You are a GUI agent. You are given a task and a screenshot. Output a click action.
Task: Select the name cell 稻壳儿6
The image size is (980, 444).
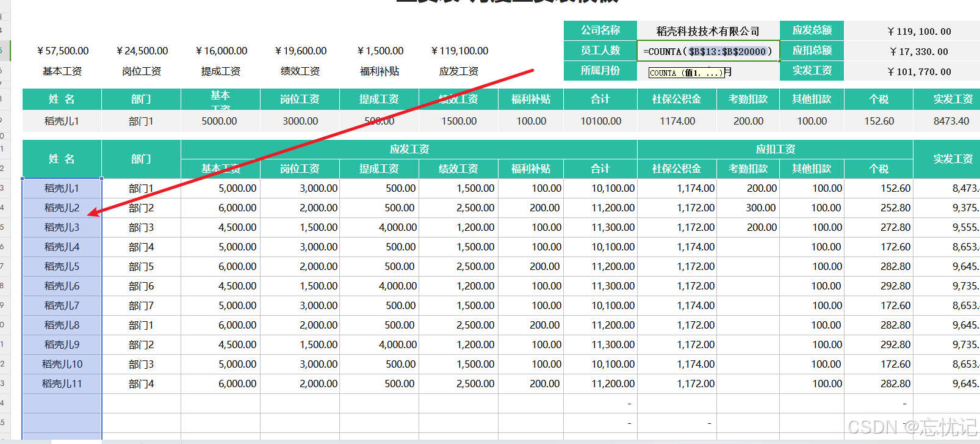tap(62, 286)
